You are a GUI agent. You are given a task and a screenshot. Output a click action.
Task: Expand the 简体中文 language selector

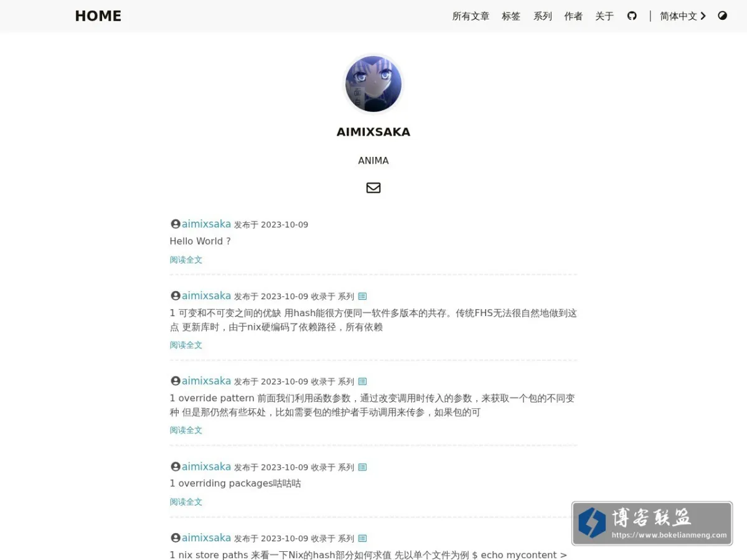(x=683, y=16)
